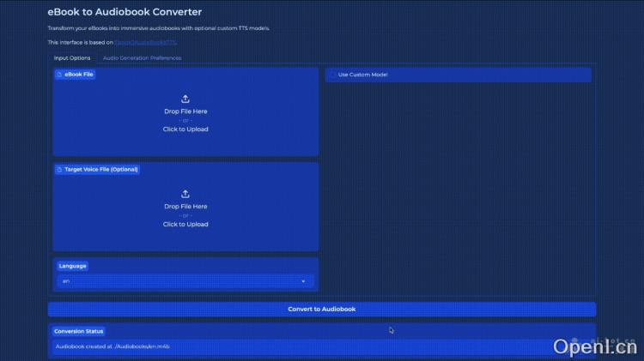Click "Click to Upload" in Target Voice box

click(x=185, y=225)
